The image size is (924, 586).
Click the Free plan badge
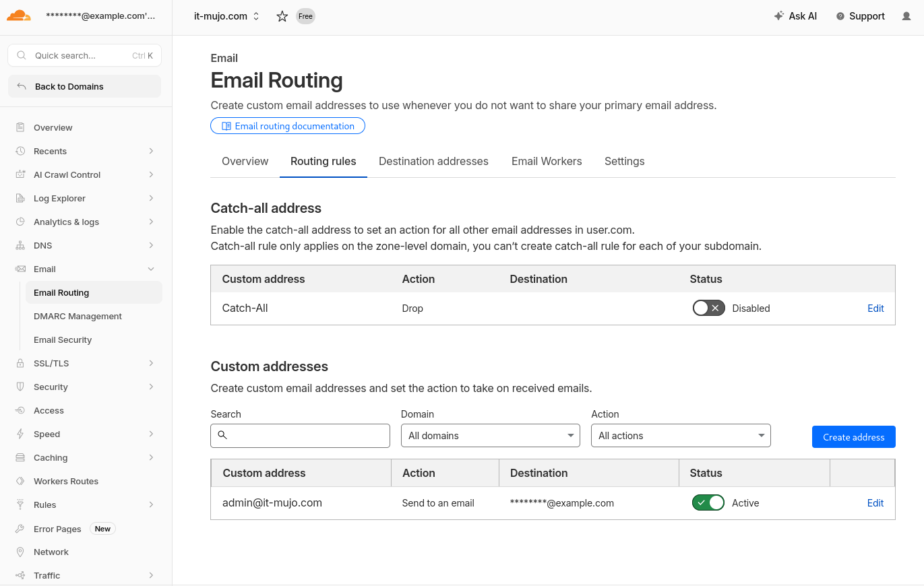[x=305, y=16]
